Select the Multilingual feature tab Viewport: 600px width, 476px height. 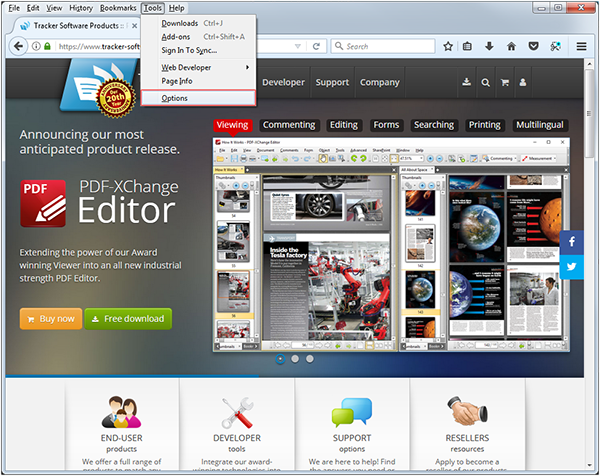[540, 125]
